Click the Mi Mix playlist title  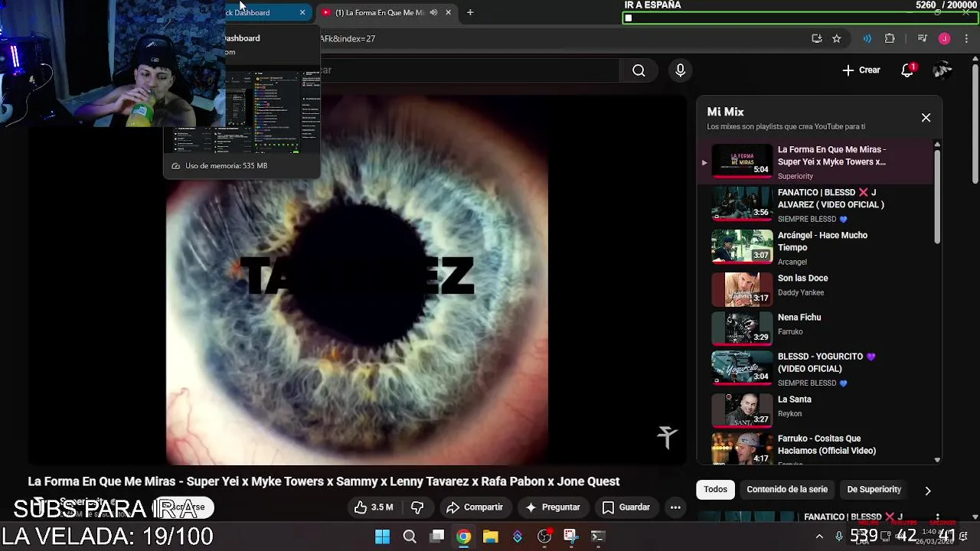[725, 112]
